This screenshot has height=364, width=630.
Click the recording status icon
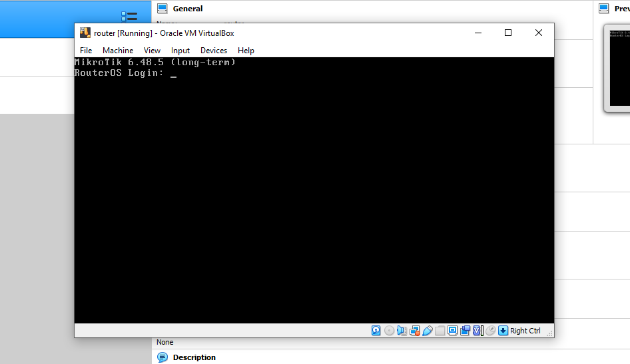(x=466, y=331)
